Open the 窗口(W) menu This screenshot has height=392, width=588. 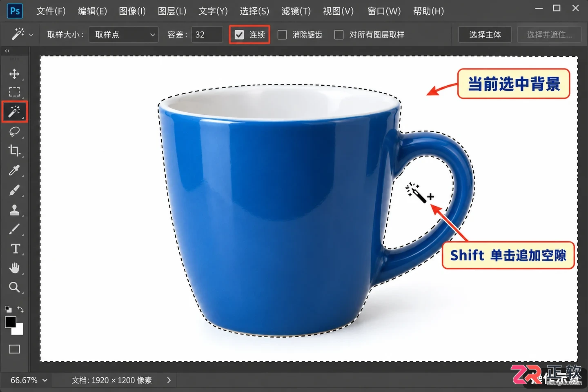point(384,11)
